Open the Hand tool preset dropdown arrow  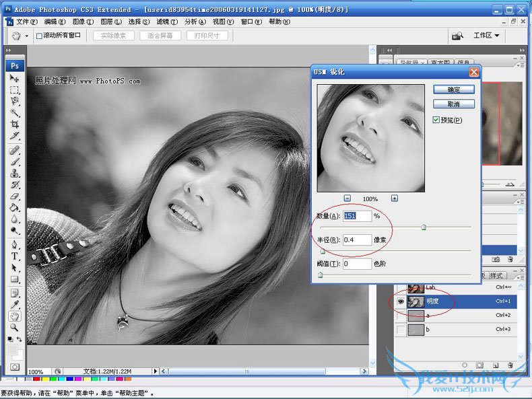click(27, 36)
